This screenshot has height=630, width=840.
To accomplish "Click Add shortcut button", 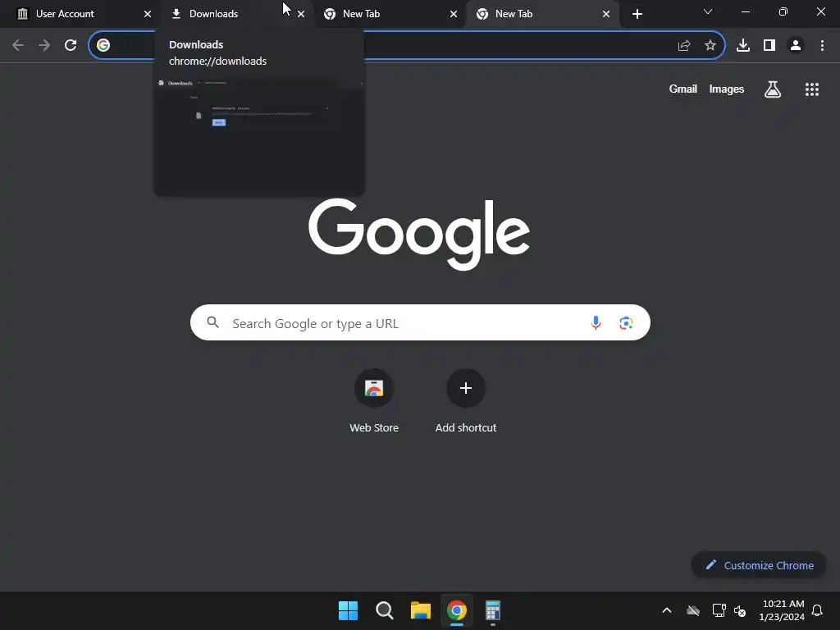I will tap(466, 400).
